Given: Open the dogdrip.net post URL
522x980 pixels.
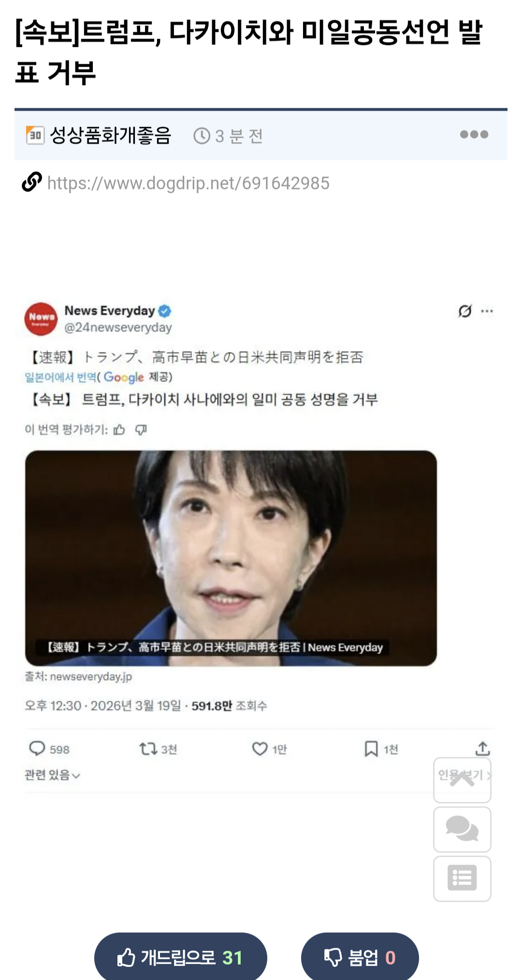Looking at the screenshot, I should (x=188, y=183).
